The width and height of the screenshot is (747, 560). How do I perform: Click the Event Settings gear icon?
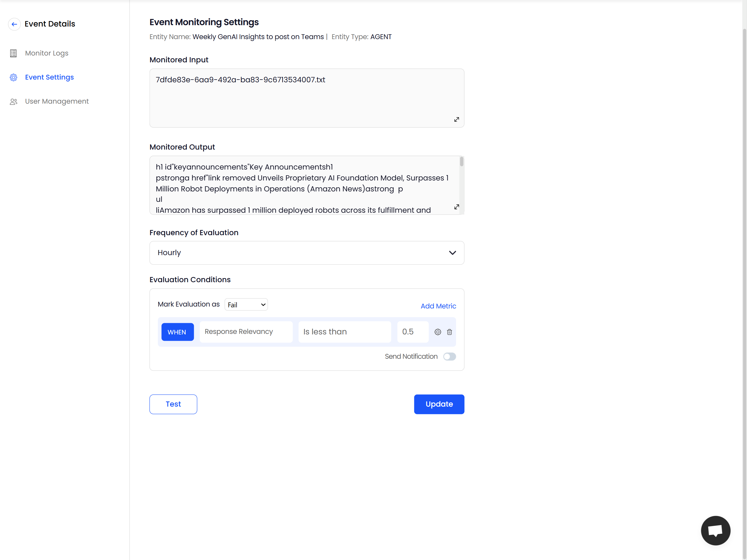[13, 77]
